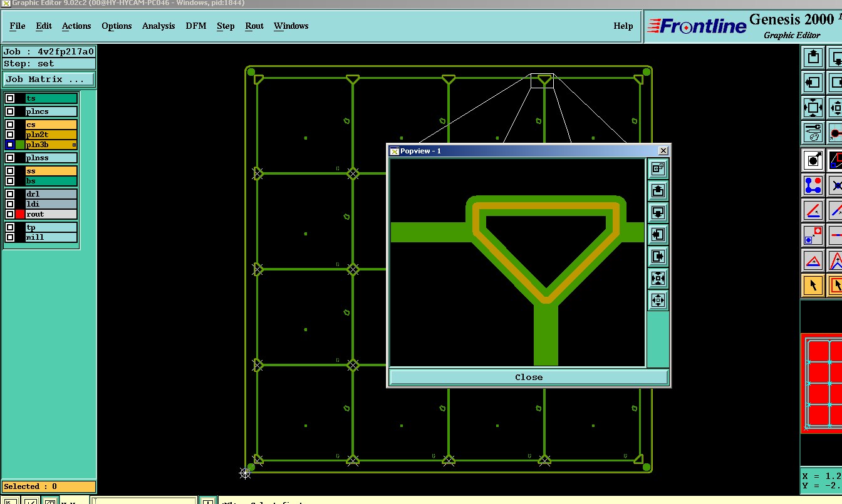The height and width of the screenshot is (504, 842).
Task: Pan left inside Popview window
Action: pos(658,235)
